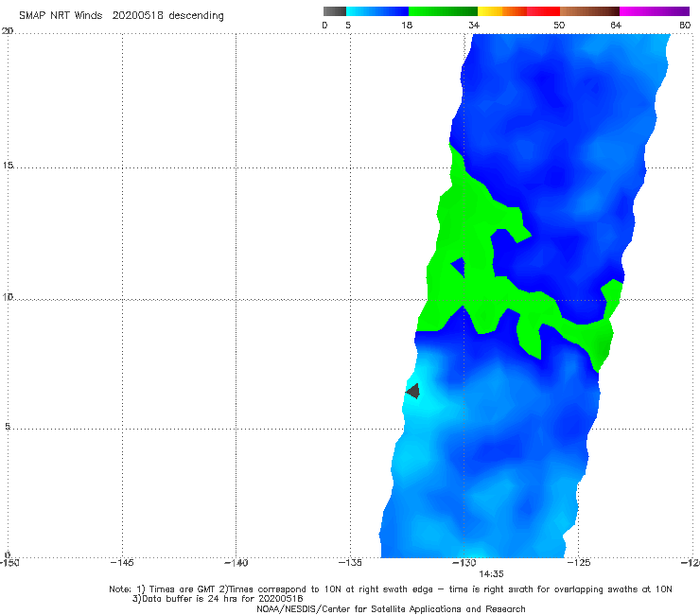Screen dimensions: 700x615
Task: Click the color bar label '64'
Action: 616,26
